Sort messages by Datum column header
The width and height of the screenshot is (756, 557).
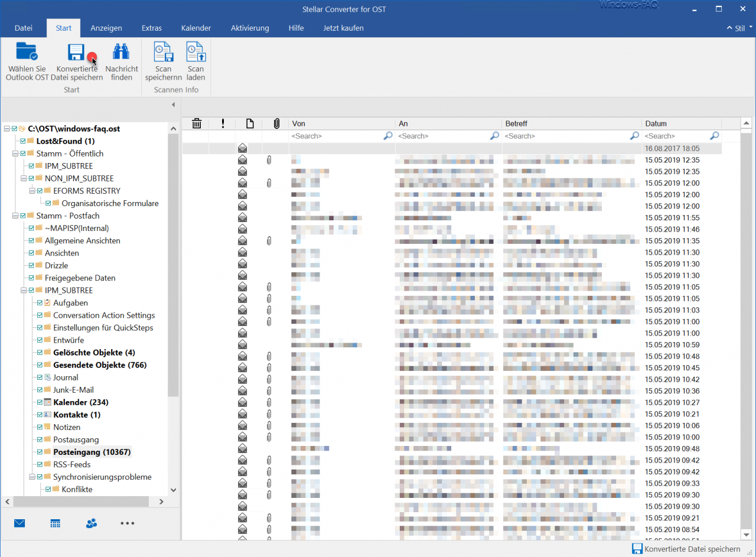(682, 123)
